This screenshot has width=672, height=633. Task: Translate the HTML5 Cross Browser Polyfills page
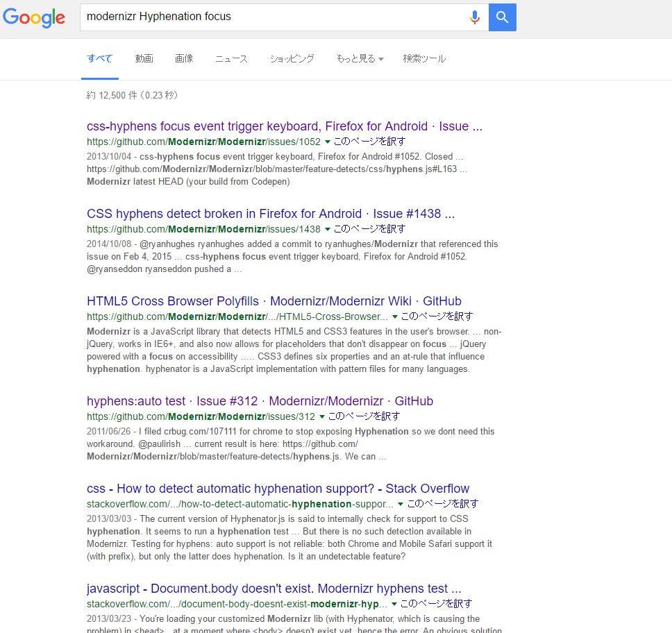(437, 316)
